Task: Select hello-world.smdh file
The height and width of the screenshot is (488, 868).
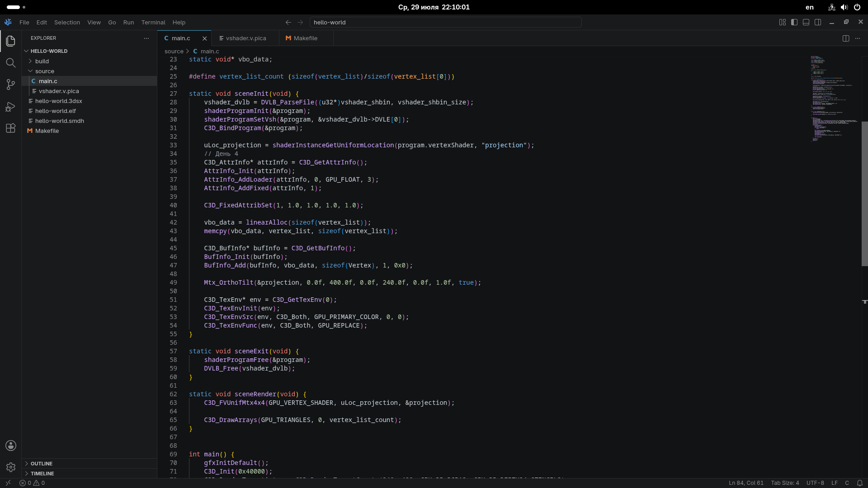Action: coord(90,121)
